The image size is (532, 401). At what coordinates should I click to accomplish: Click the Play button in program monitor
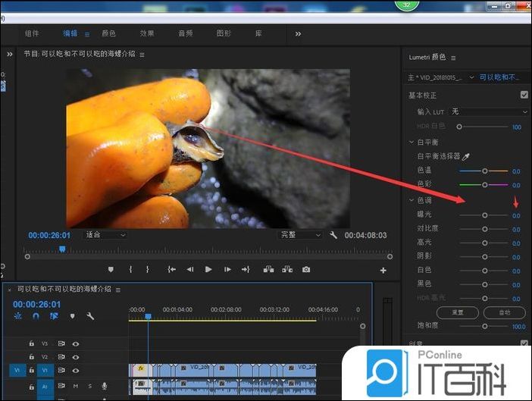(x=208, y=269)
